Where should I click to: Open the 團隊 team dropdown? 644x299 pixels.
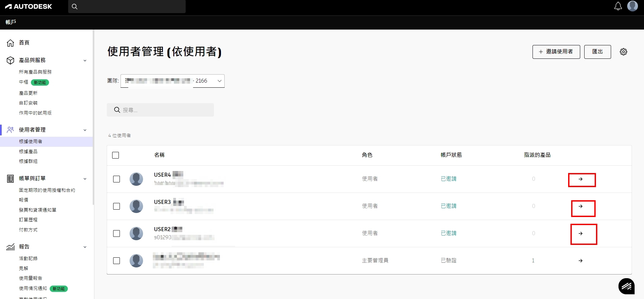pyautogui.click(x=173, y=81)
